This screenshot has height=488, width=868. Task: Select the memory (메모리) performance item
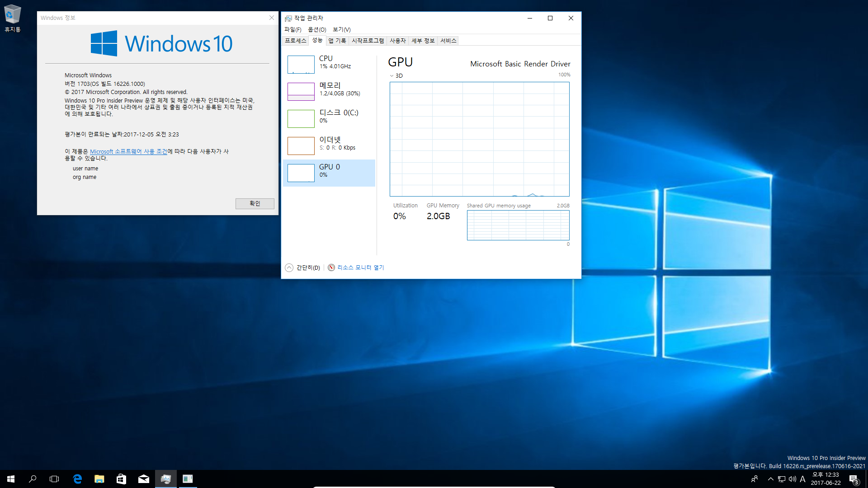point(329,92)
